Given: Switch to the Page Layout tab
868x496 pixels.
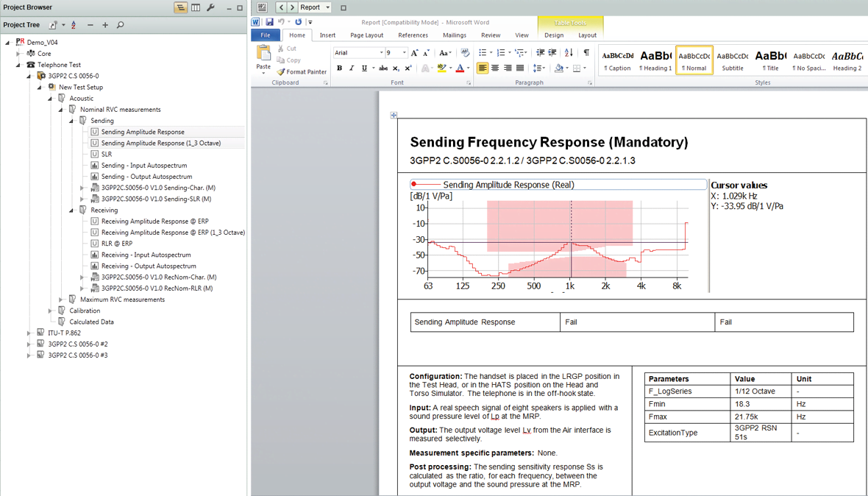Looking at the screenshot, I should (x=366, y=35).
